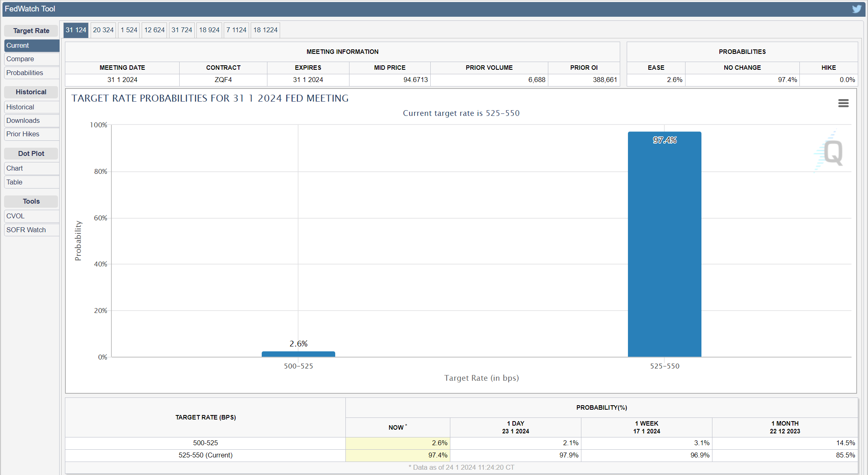This screenshot has width=868, height=475.
Task: Open the chart hamburger menu
Action: pos(843,103)
